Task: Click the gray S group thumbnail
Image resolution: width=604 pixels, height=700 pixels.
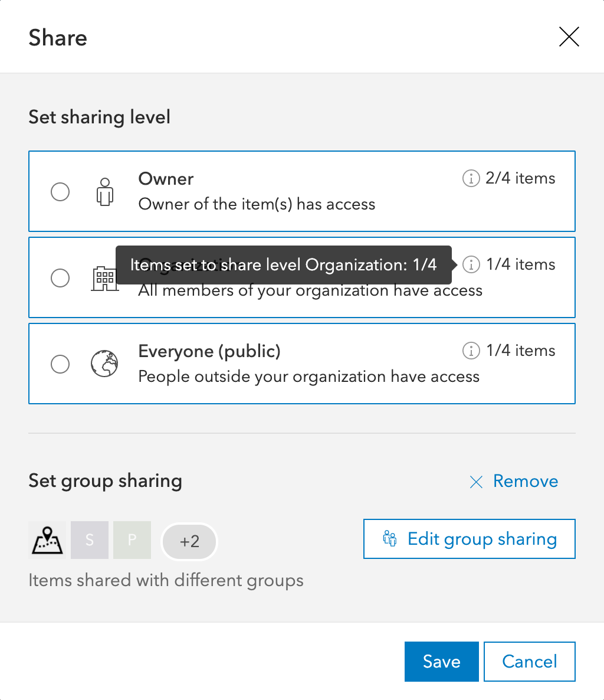Action: point(90,540)
